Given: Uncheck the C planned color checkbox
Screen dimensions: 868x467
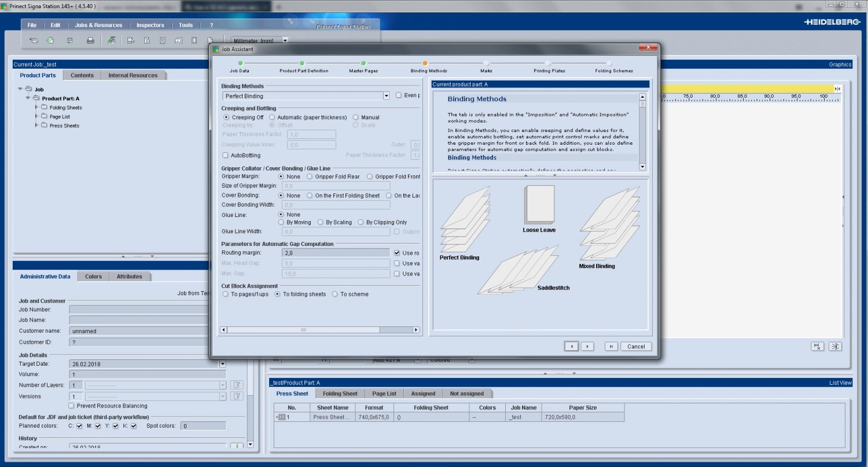Looking at the screenshot, I should point(80,426).
